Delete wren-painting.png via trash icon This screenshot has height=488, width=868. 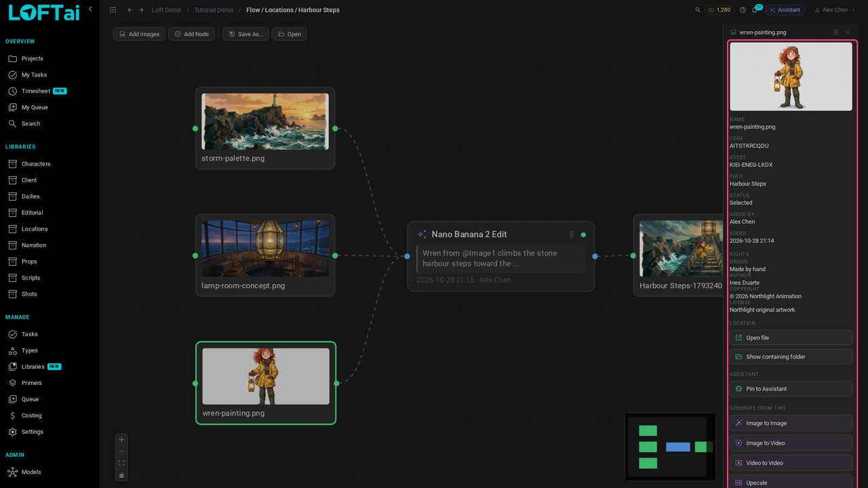pos(835,32)
